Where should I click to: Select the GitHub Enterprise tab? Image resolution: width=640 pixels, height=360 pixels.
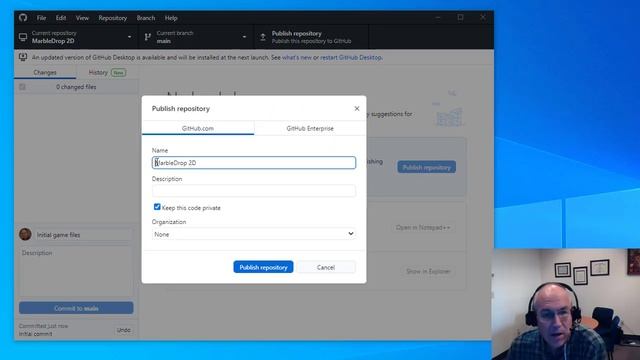click(x=310, y=128)
